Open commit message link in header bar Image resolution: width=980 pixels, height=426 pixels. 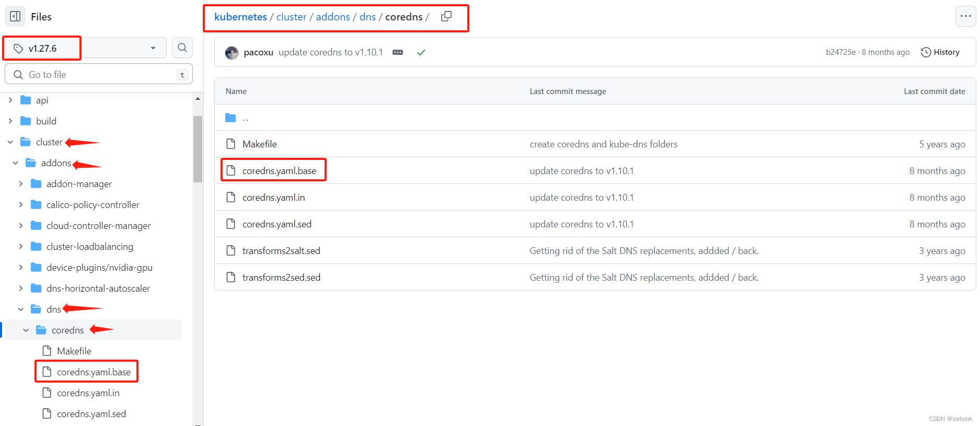click(330, 52)
